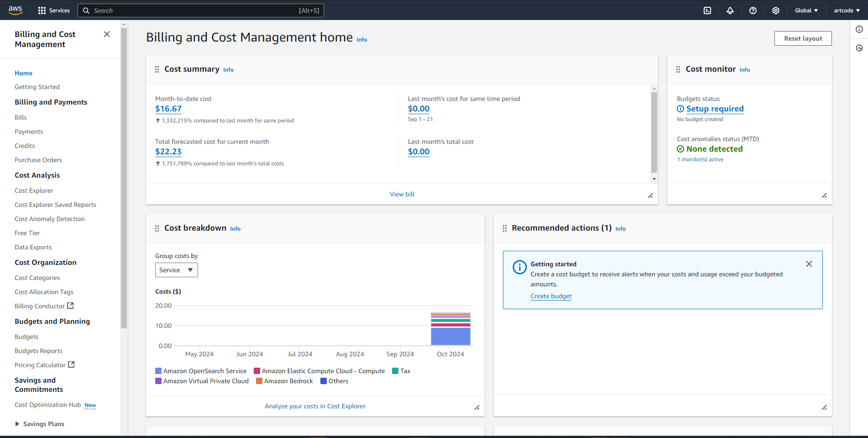This screenshot has width=868, height=438.
Task: Open Payments in sidebar
Action: point(29,132)
